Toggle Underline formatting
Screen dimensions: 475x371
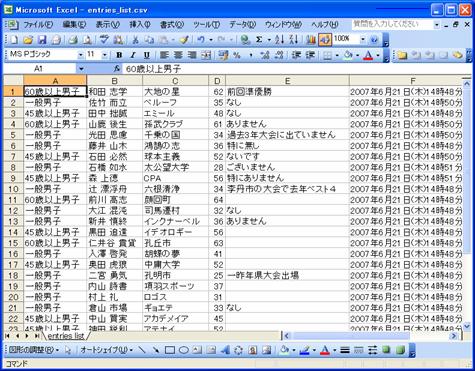point(147,55)
